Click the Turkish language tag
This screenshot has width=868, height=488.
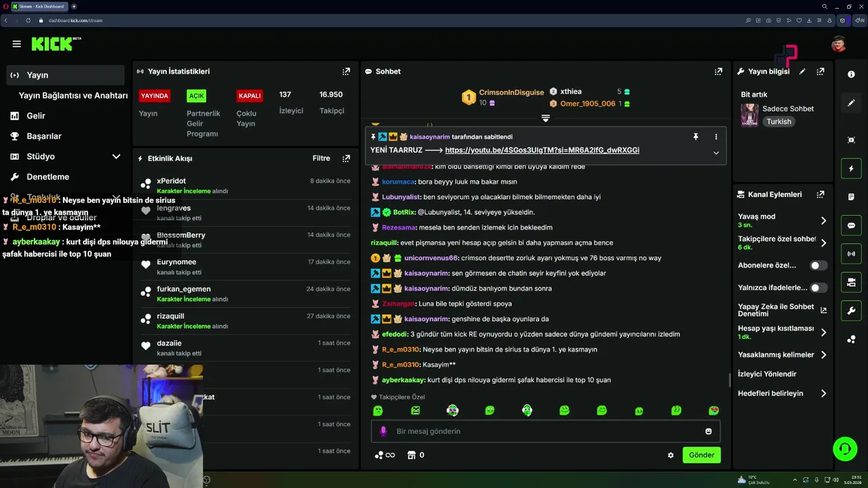coord(778,121)
